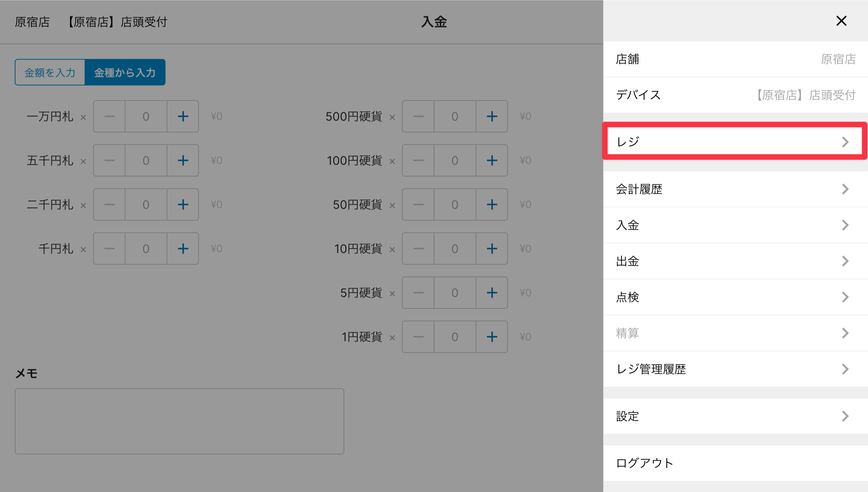Add one 1円硬貨 with plus icon
Image resolution: width=868 pixels, height=492 pixels.
492,337
